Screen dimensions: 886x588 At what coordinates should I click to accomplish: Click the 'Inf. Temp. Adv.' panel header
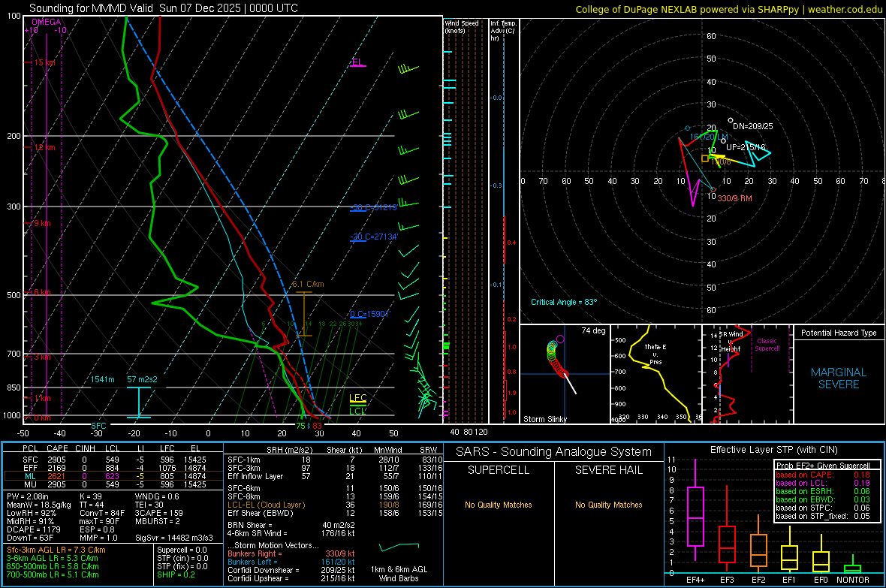pos(503,31)
